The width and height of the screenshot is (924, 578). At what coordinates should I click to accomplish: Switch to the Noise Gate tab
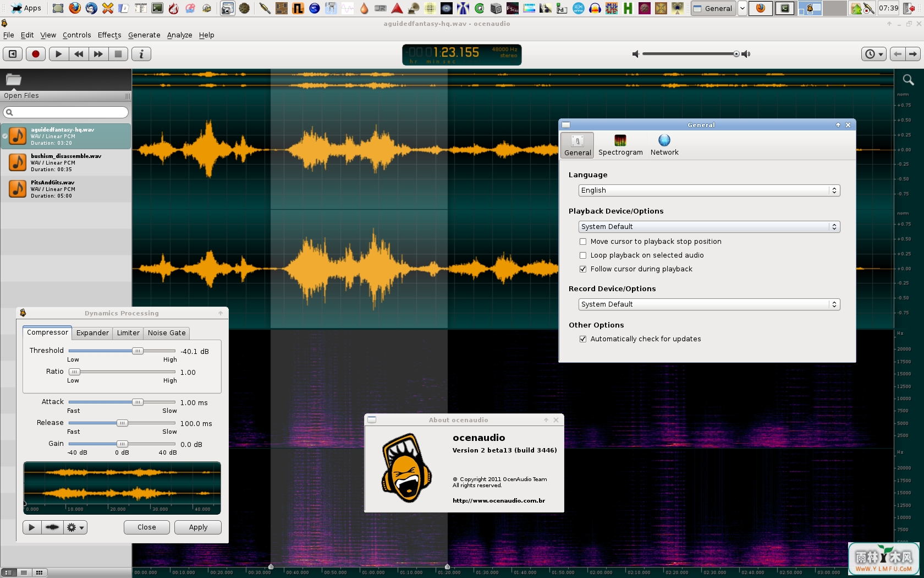tap(167, 333)
